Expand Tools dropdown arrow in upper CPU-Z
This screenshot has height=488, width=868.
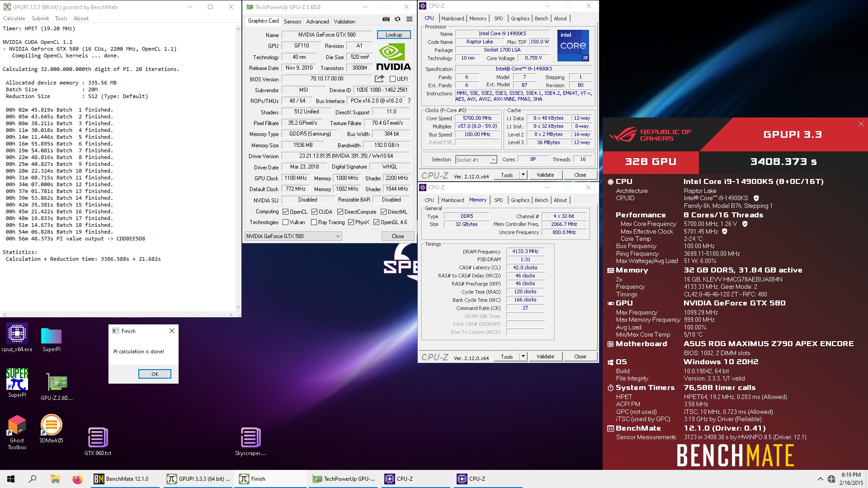(523, 175)
